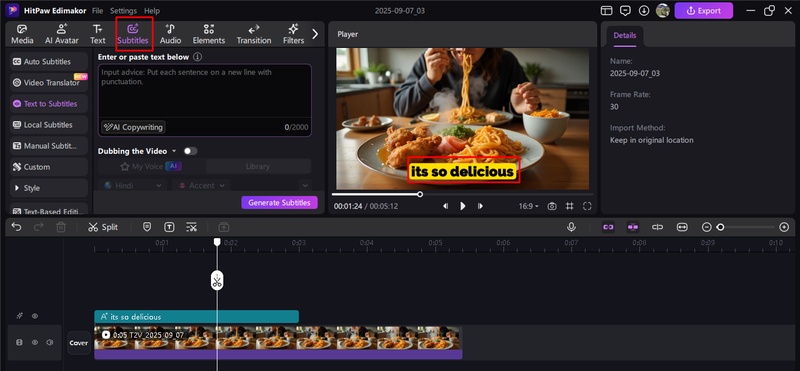Enter fullscreen preview in the player
Screen dimensions: 800x371
click(x=587, y=206)
